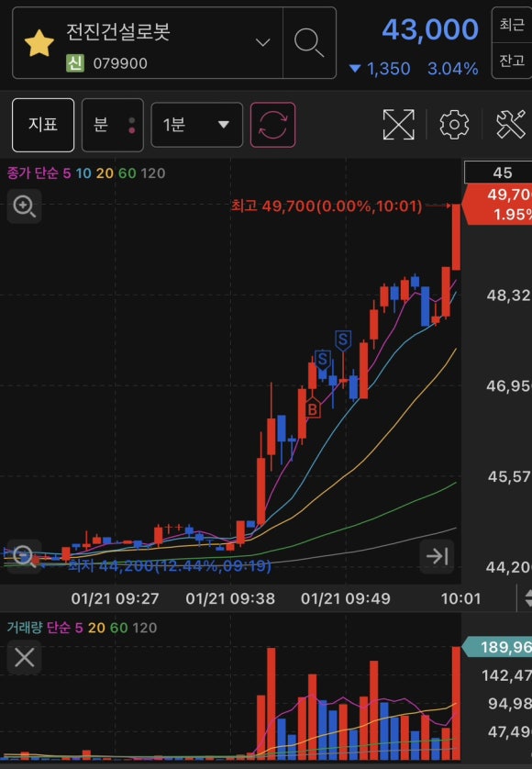Toggle the yellow favorite star
The width and height of the screenshot is (532, 769).
coord(39,44)
